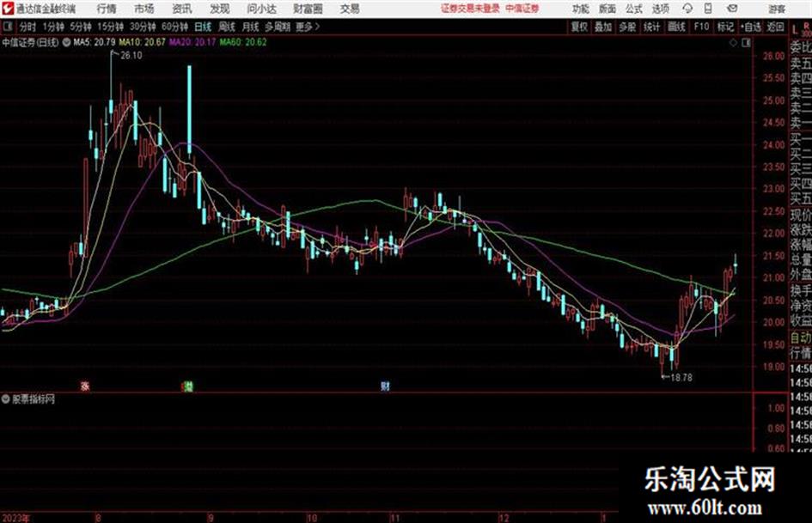Click the MA20: 20.17 indicator value
Screen dimensions: 812x523
point(192,42)
